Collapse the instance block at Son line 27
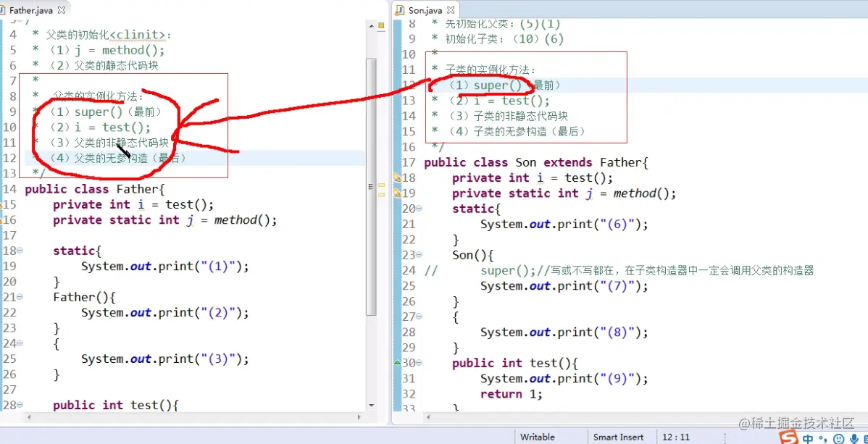 tap(419, 317)
